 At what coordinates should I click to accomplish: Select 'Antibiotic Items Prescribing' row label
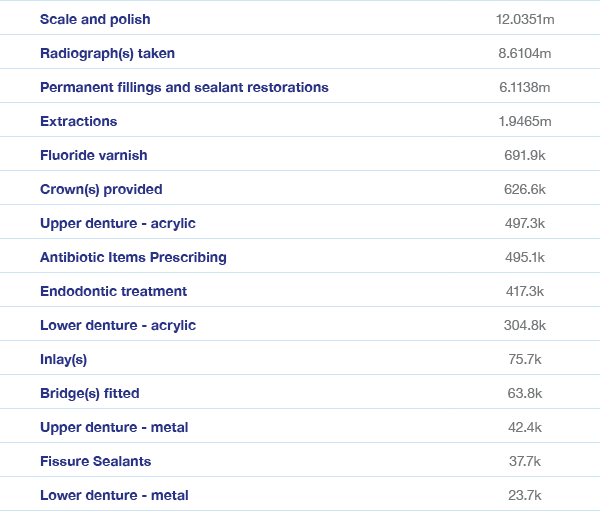pos(133,257)
